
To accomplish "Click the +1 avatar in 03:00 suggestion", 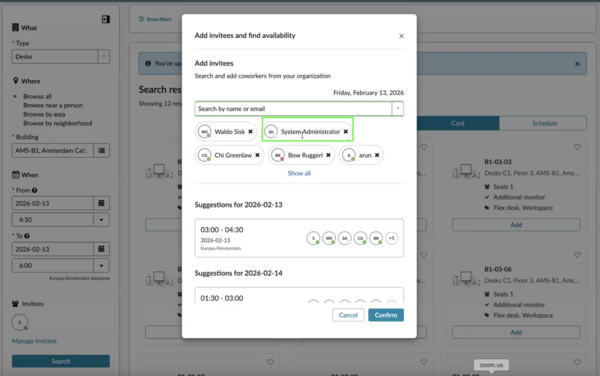I will point(391,238).
